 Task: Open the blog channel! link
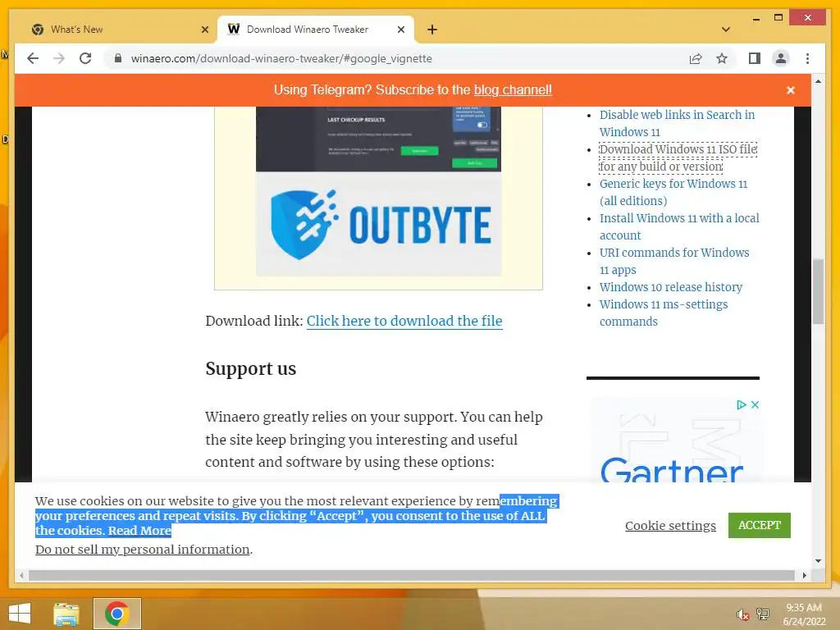pos(513,90)
